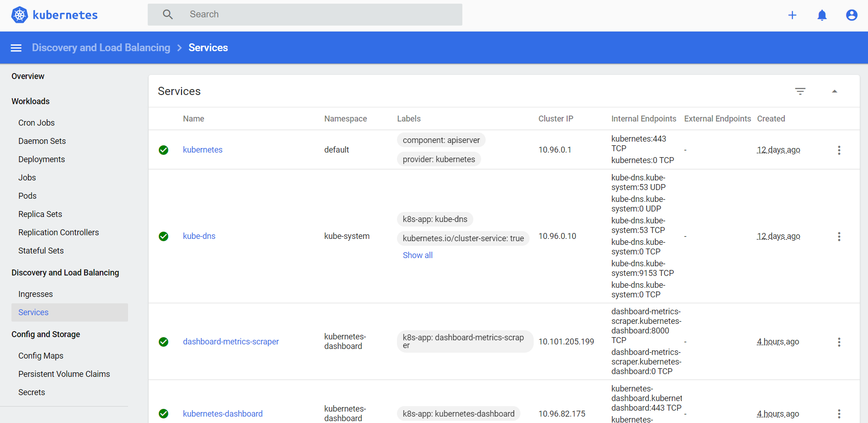Viewport: 868px width, 423px height.
Task: Collapse the Services card with the arrow
Action: 834,91
